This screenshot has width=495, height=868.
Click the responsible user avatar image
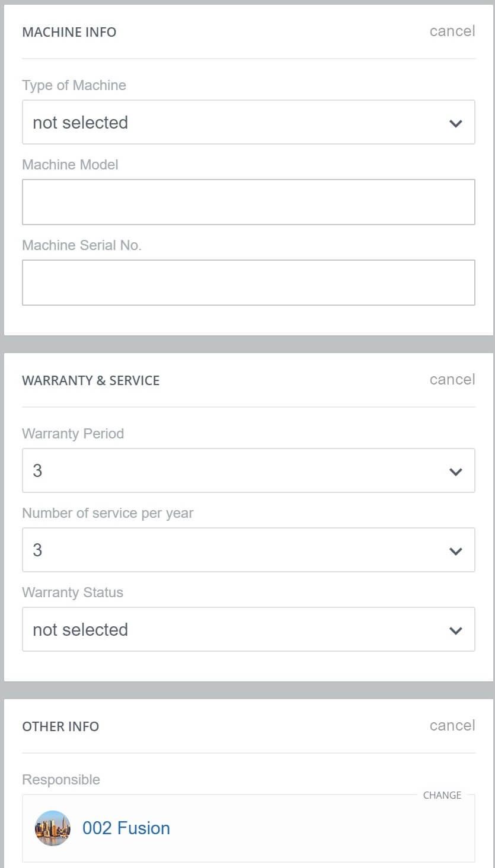[52, 828]
